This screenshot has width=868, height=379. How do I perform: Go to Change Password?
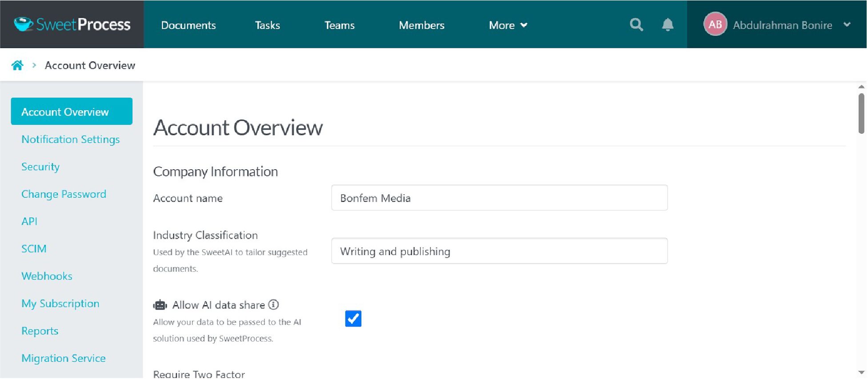click(x=64, y=194)
